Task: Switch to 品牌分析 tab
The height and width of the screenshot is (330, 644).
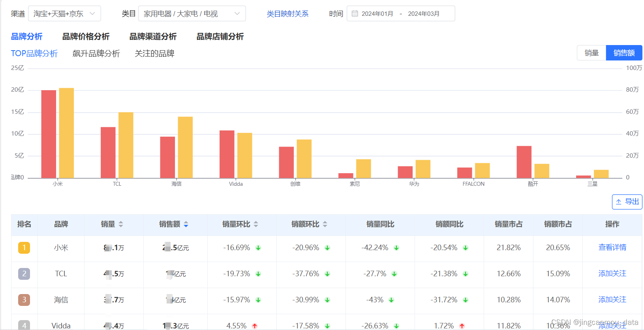Action: click(26, 36)
